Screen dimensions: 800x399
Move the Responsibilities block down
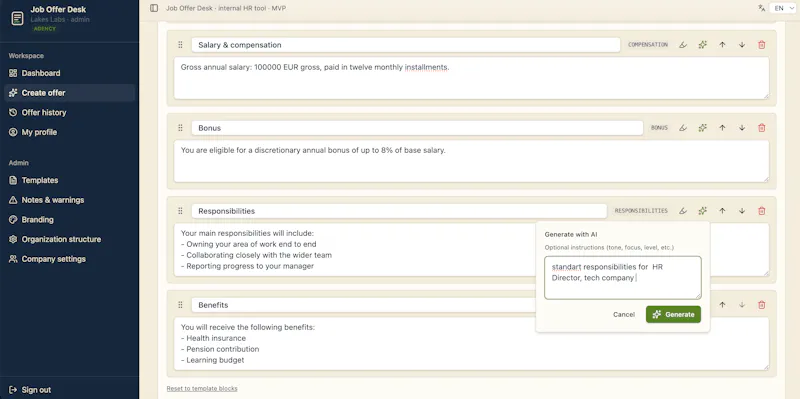pos(742,211)
